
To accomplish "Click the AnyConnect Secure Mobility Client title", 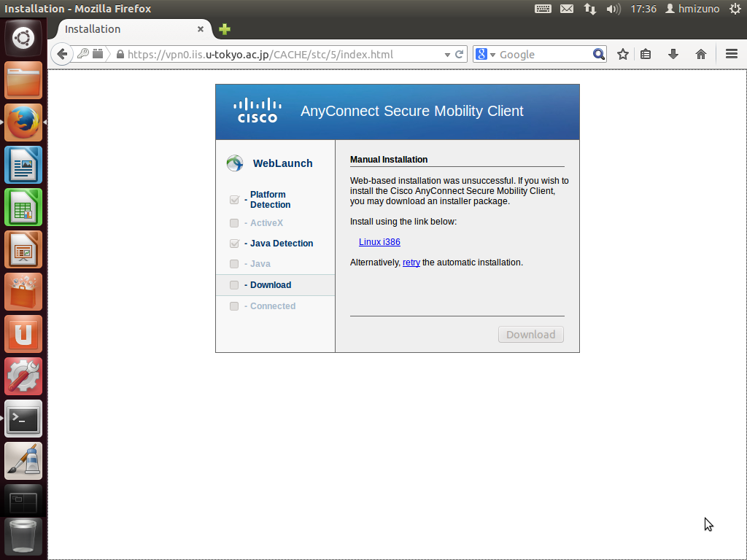I will tap(412, 111).
